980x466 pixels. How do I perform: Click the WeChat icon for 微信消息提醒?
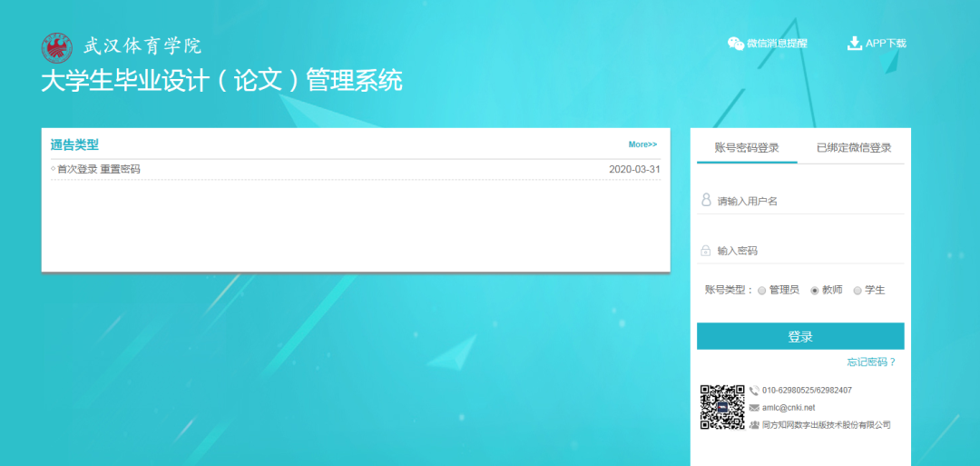[x=736, y=44]
